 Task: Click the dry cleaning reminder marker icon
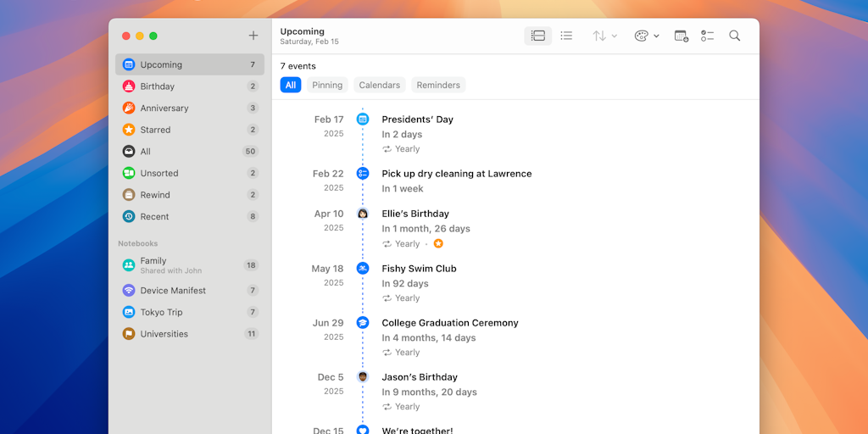click(x=363, y=173)
